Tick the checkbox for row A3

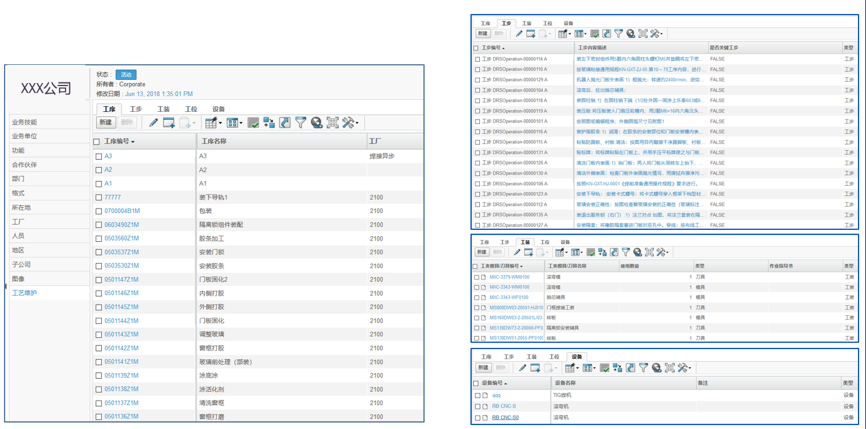pos(98,157)
